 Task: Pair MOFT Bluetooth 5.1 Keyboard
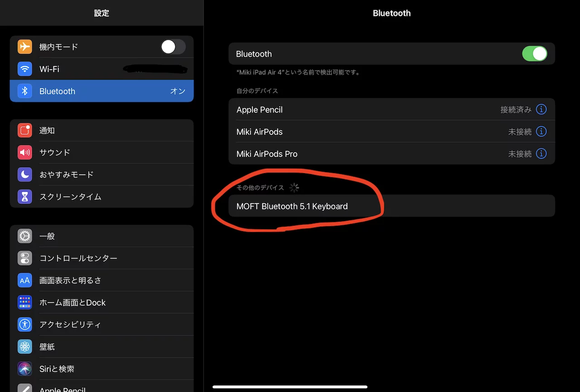tap(391, 206)
